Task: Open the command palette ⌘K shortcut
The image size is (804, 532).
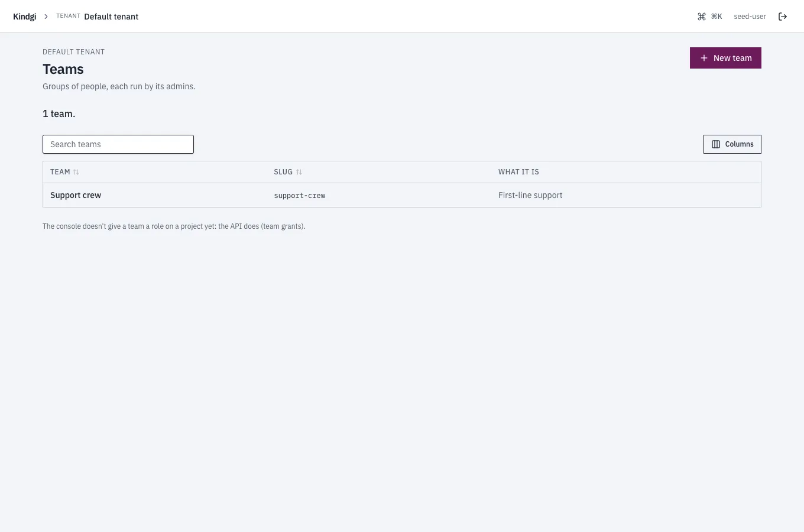Action: click(x=709, y=17)
